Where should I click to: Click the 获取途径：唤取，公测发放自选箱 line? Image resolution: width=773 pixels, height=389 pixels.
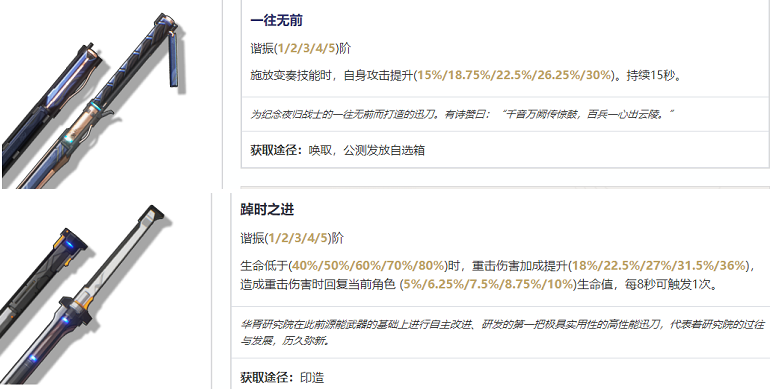(x=338, y=150)
